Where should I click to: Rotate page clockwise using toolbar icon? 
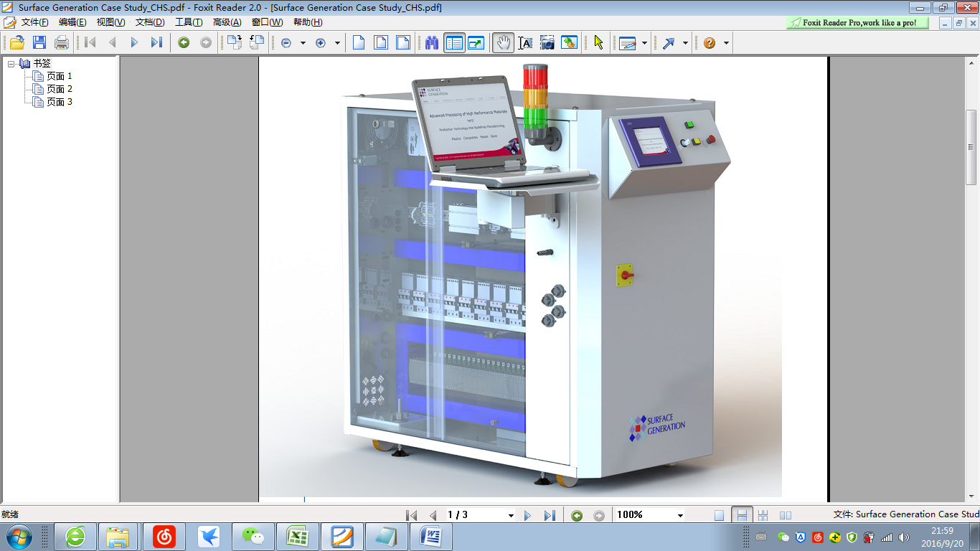[x=234, y=43]
